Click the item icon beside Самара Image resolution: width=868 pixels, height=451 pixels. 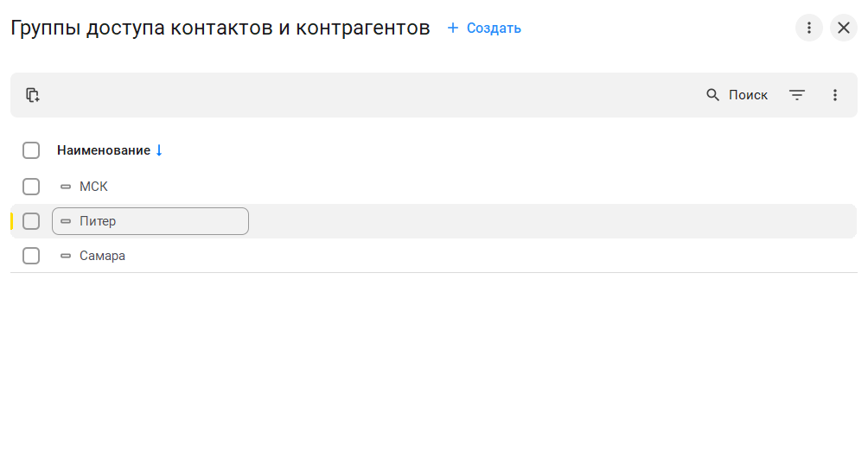(66, 256)
